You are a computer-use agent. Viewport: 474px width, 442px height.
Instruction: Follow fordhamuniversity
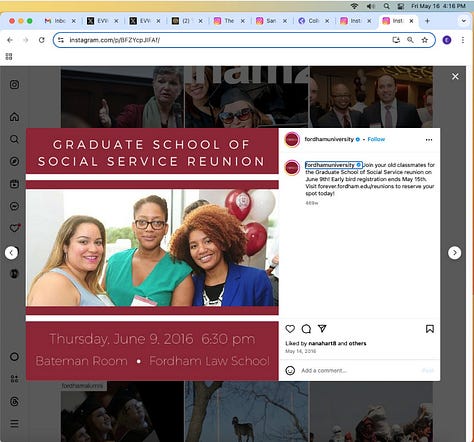376,139
